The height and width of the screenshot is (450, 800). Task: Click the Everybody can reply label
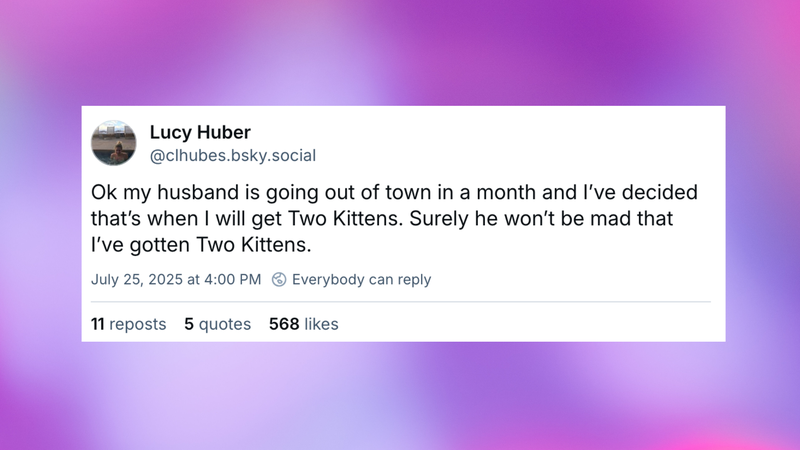pos(361,279)
